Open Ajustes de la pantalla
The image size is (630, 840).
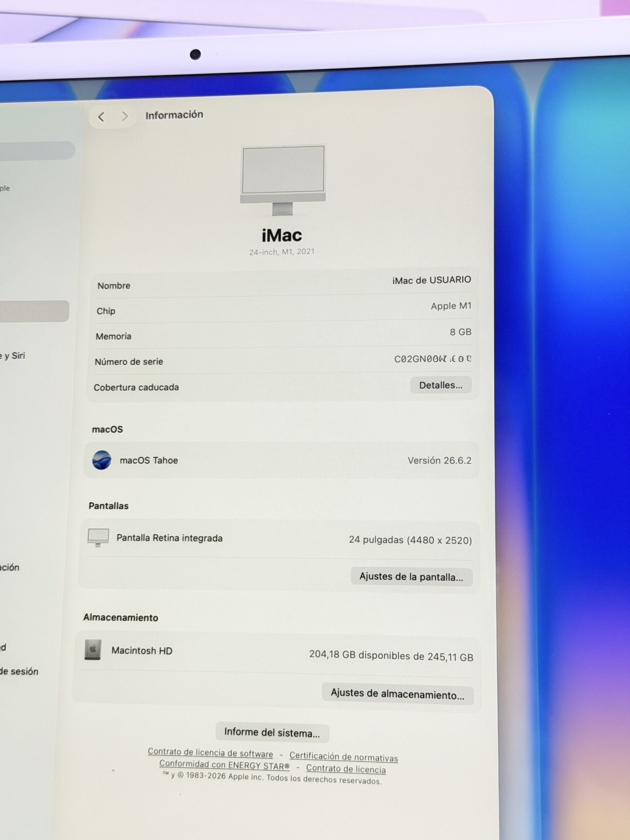point(411,577)
